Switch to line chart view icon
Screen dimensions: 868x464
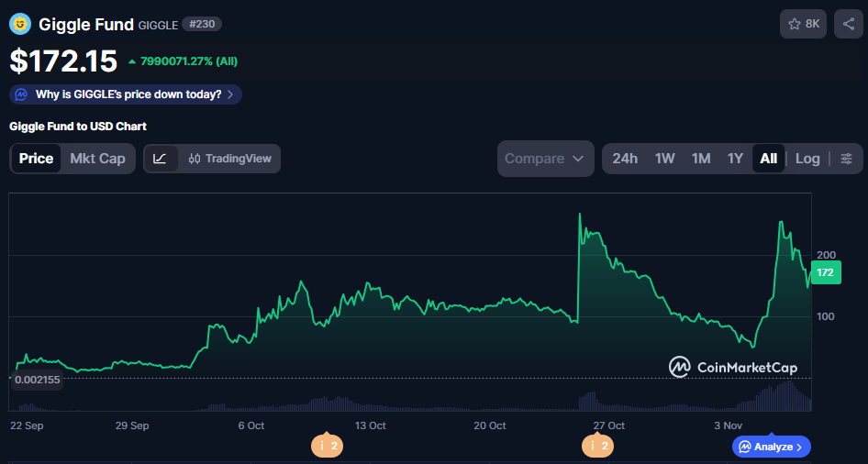160,159
